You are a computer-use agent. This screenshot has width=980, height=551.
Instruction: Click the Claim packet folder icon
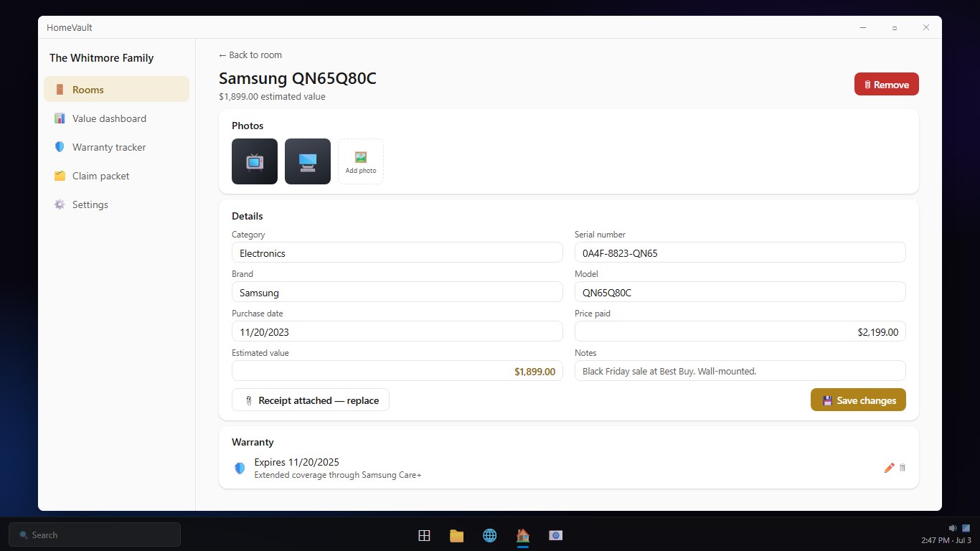(x=60, y=176)
